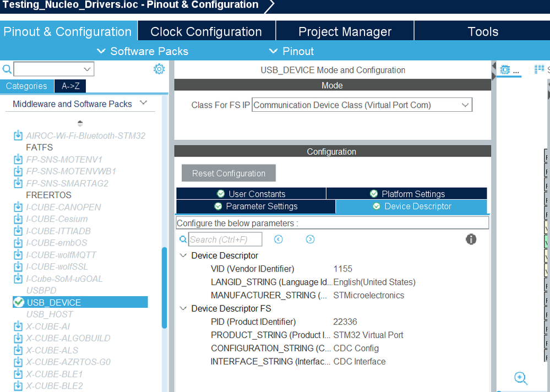Click the middleware list vertical scrollbar
This screenshot has height=392, width=550.
pos(164,287)
